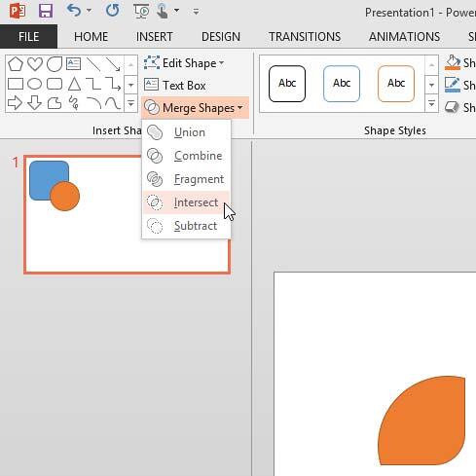The height and width of the screenshot is (476, 476).
Task: Customize the Quick Access Toolbar
Action: [x=196, y=12]
